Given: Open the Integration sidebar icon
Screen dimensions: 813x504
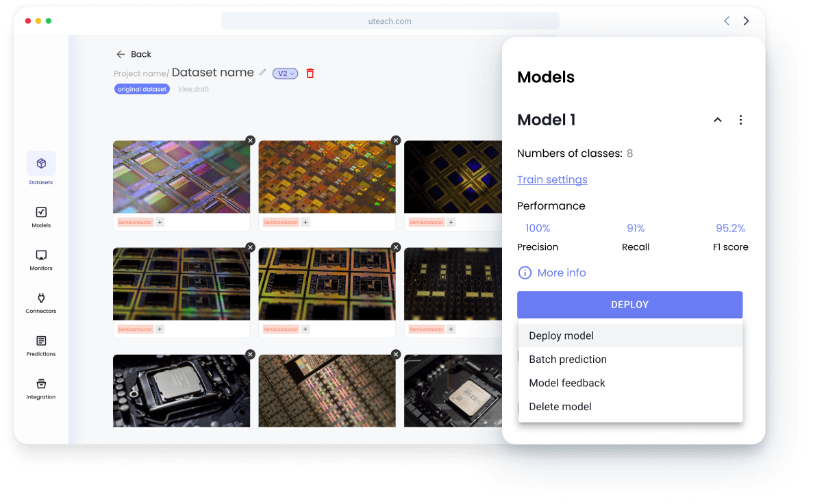Looking at the screenshot, I should coord(41,384).
